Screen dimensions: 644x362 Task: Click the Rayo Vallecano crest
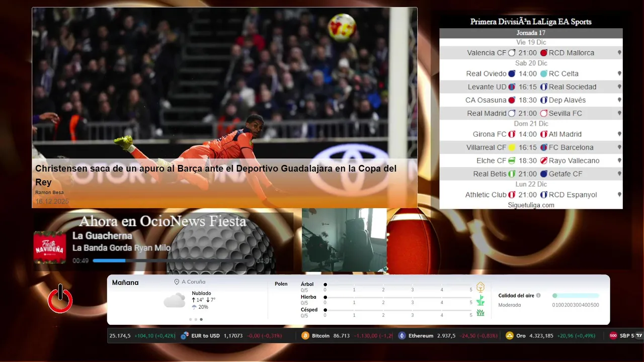coord(543,160)
